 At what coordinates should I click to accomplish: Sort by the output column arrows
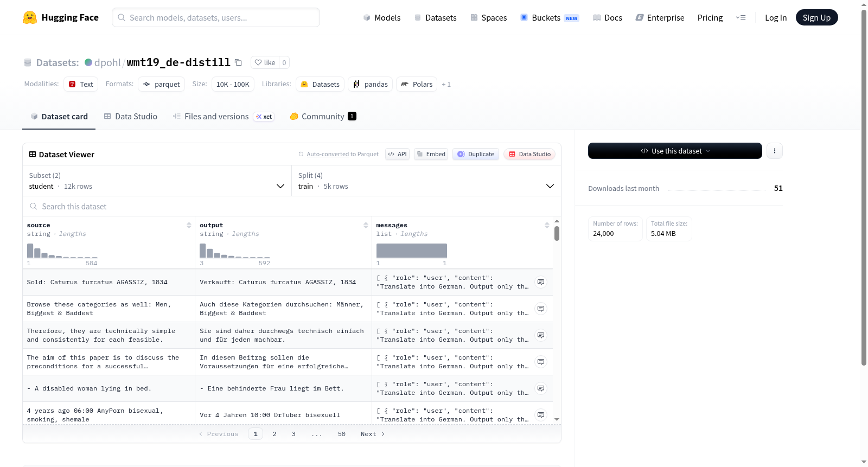point(366,225)
